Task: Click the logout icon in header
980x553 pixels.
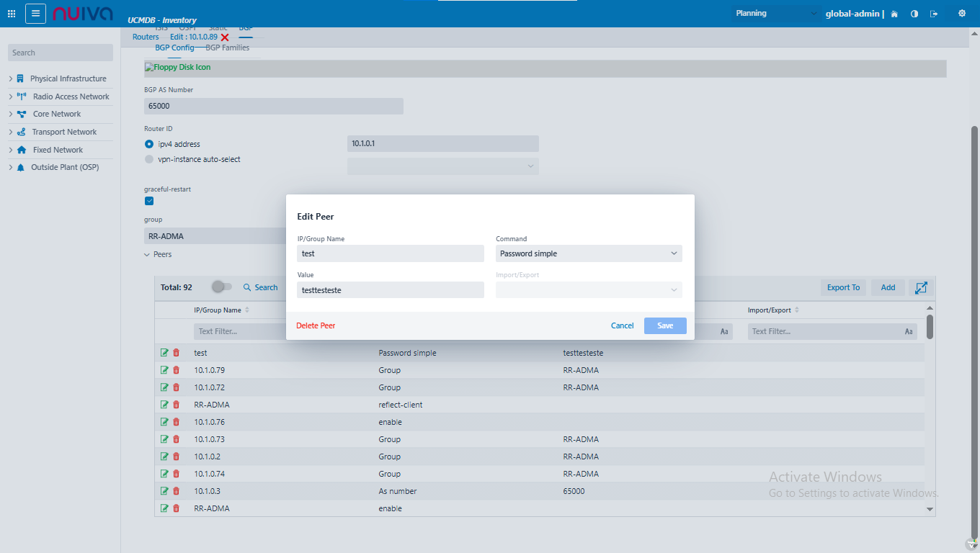Action: coord(934,14)
